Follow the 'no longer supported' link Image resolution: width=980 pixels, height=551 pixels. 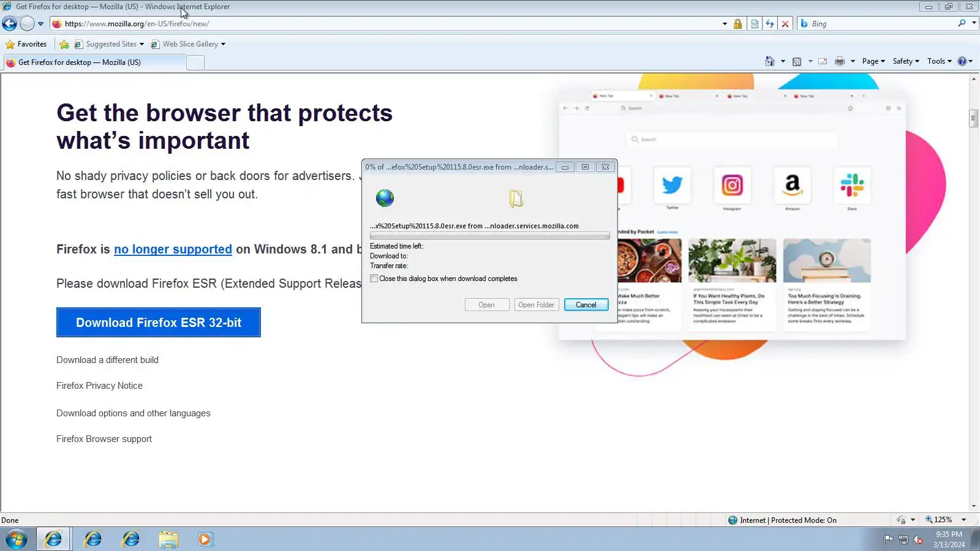point(173,249)
